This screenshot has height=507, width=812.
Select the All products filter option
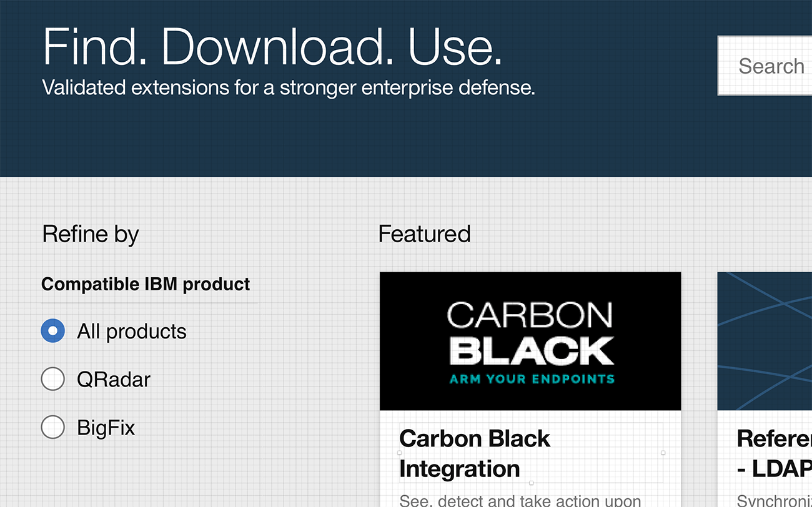coord(53,330)
